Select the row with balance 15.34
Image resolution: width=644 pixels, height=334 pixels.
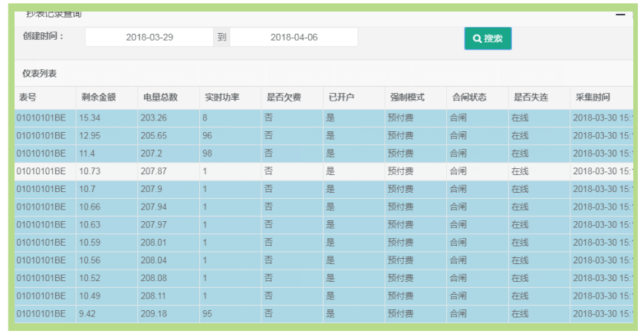point(90,118)
